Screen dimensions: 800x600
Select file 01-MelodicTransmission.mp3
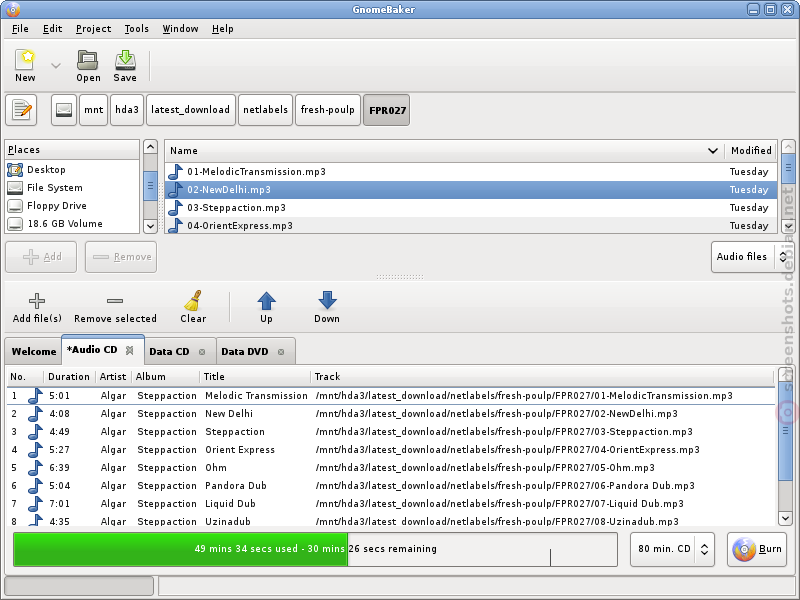tap(470, 171)
